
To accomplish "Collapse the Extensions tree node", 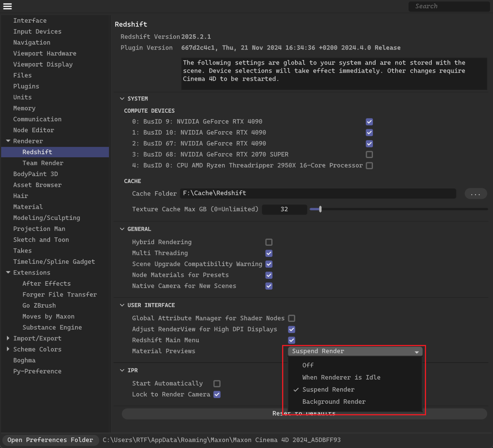I will click(x=8, y=273).
